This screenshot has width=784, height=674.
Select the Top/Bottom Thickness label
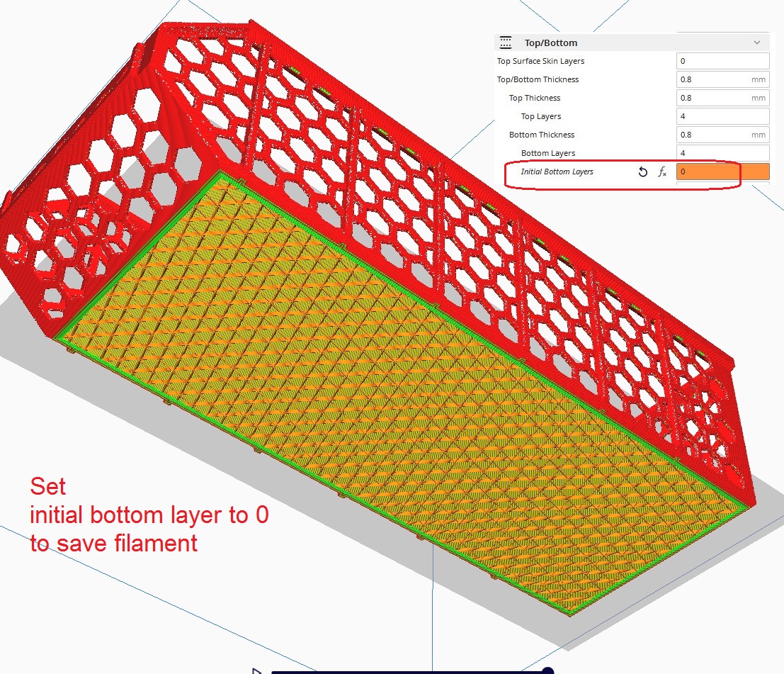(x=538, y=79)
